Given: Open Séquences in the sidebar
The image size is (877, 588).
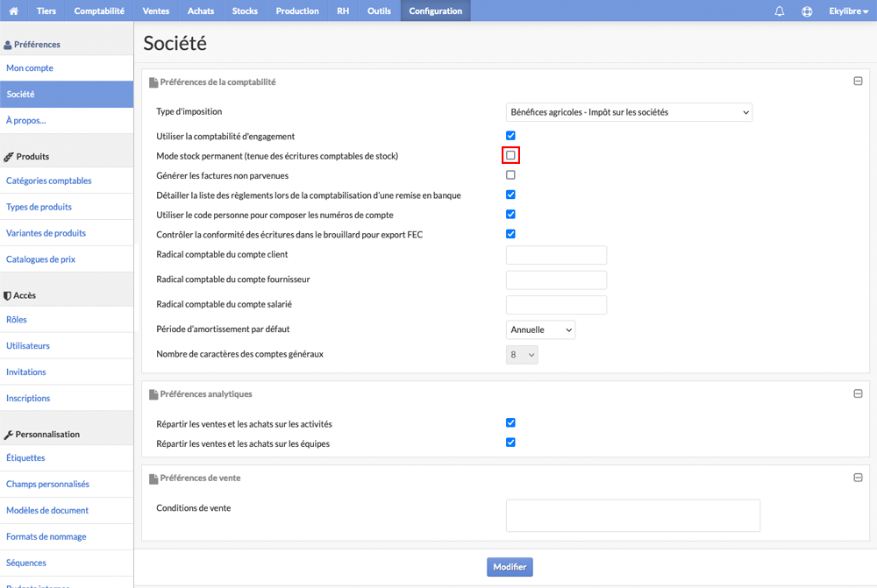Looking at the screenshot, I should click(x=67, y=563).
